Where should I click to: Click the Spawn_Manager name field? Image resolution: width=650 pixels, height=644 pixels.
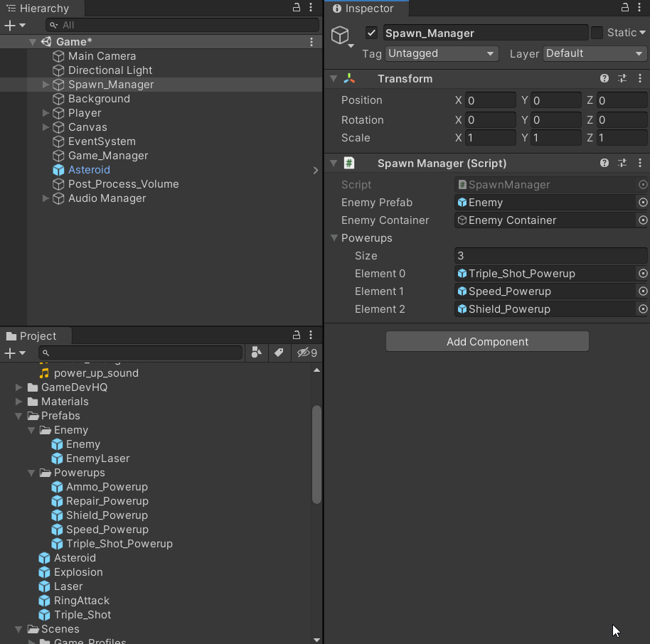pos(486,33)
